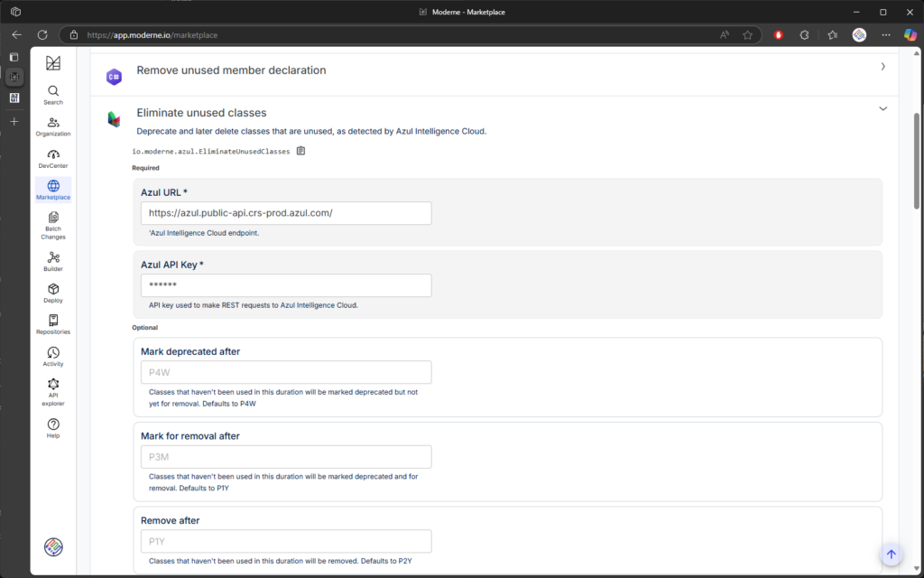
Task: Open the Activity view
Action: tap(53, 357)
